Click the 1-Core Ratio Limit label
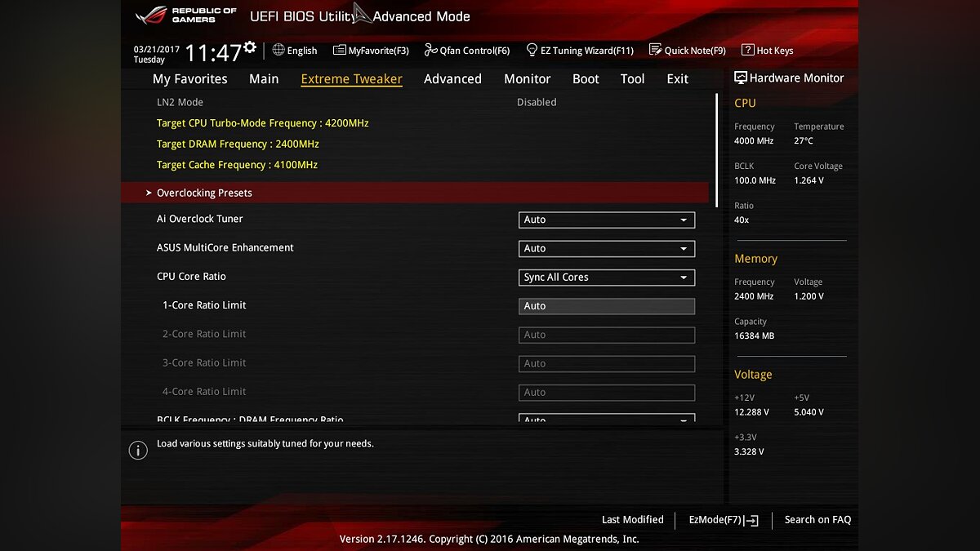 [204, 305]
